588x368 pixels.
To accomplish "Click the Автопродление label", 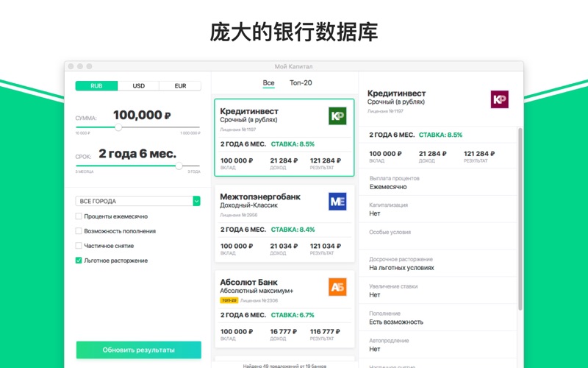I will [x=389, y=341].
